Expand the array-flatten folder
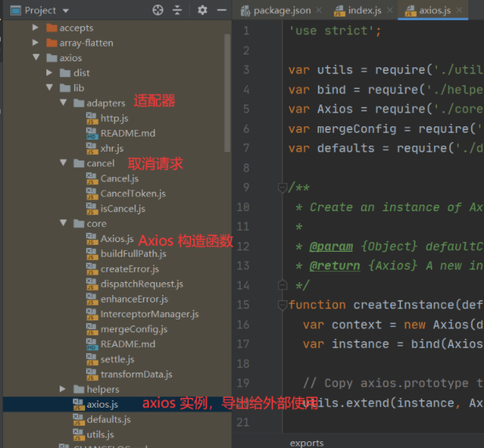This screenshot has height=448, width=484. pos(36,43)
